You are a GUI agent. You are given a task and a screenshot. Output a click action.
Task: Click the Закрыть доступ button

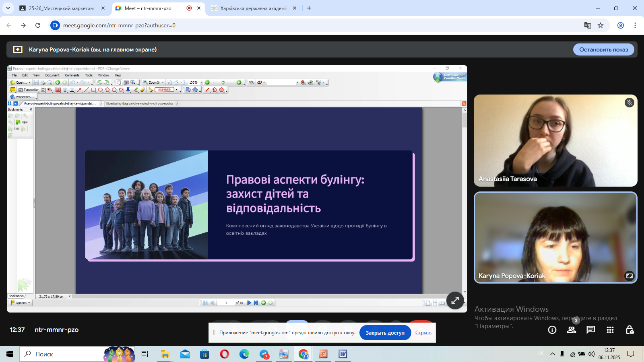385,333
